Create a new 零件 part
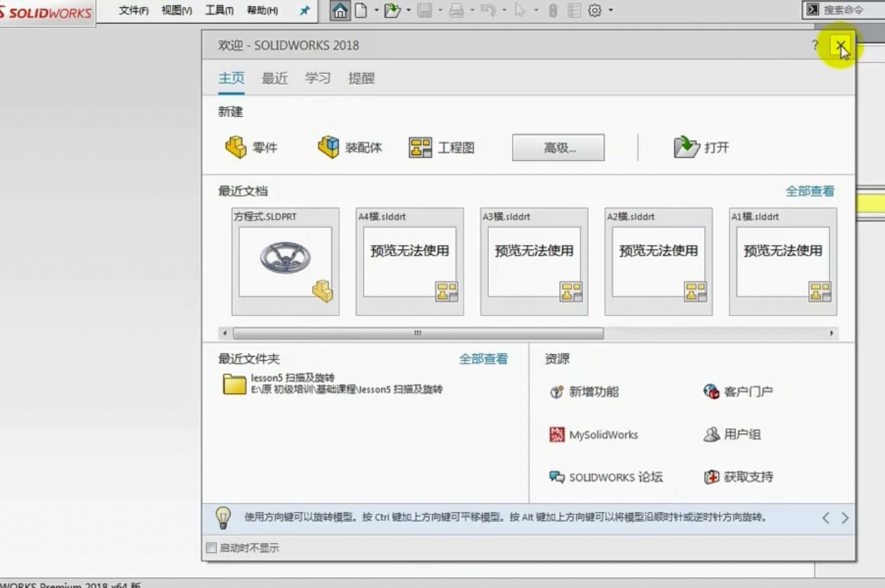The height and width of the screenshot is (588, 885). pyautogui.click(x=251, y=148)
